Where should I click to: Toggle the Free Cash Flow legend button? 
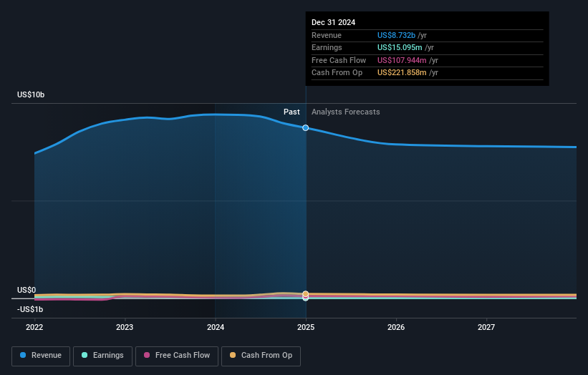coord(177,356)
